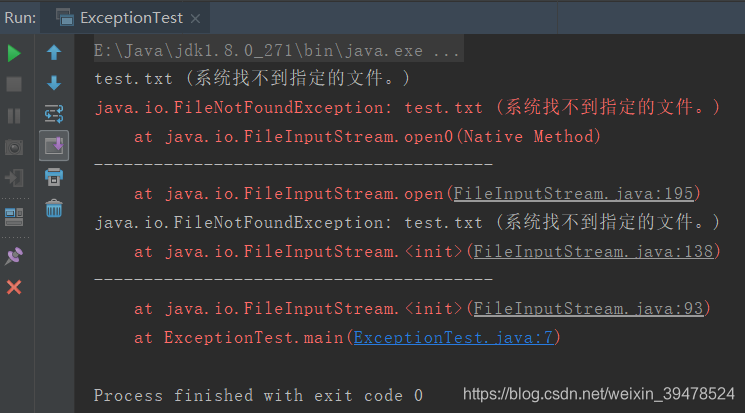Open the FileInputStream.java:138 link
Screen dimensions: 745x413
tap(593, 251)
